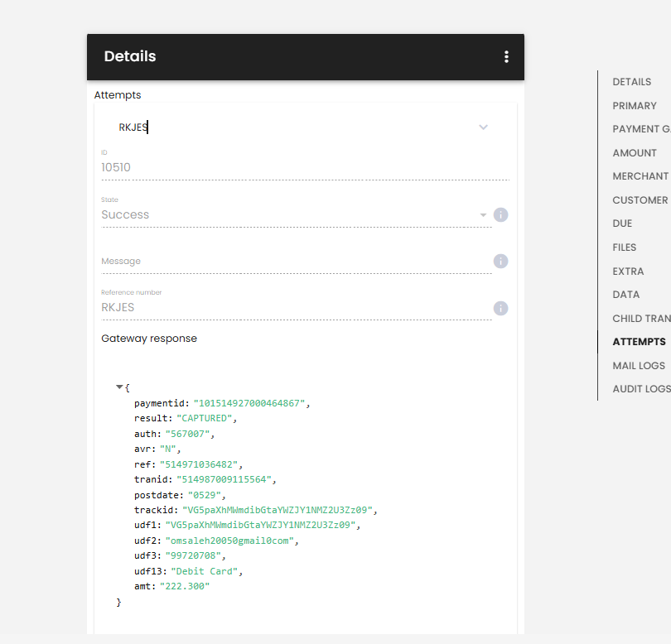Jump to the Files section

coord(624,248)
